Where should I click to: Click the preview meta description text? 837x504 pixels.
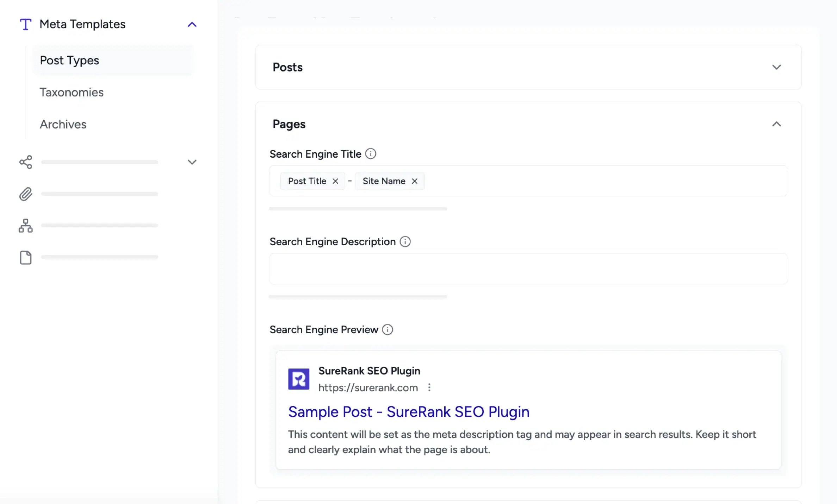522,442
